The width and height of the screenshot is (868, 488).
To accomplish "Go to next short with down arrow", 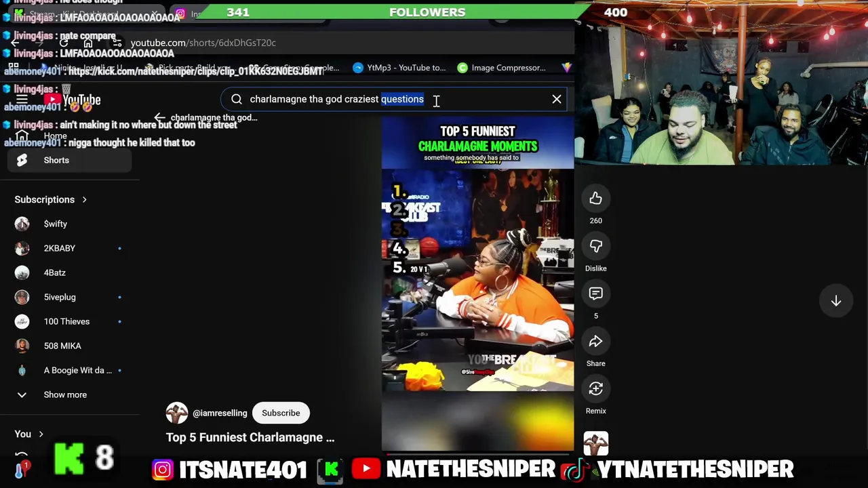I will tap(836, 301).
